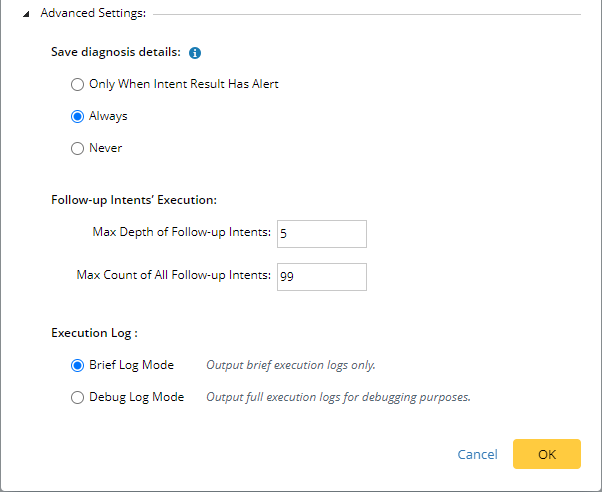The height and width of the screenshot is (492, 602).
Task: Click the 'Only When Intent Result Has Alert' label text
Action: (x=183, y=84)
